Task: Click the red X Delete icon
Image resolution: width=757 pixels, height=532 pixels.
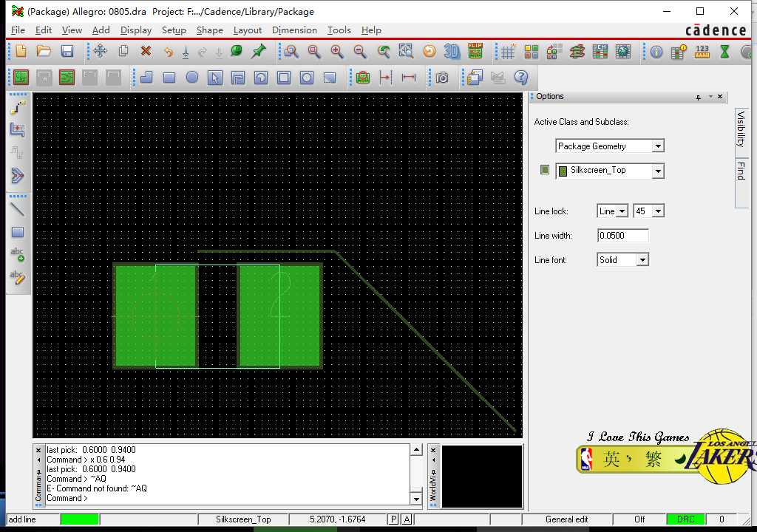Action: tap(146, 52)
